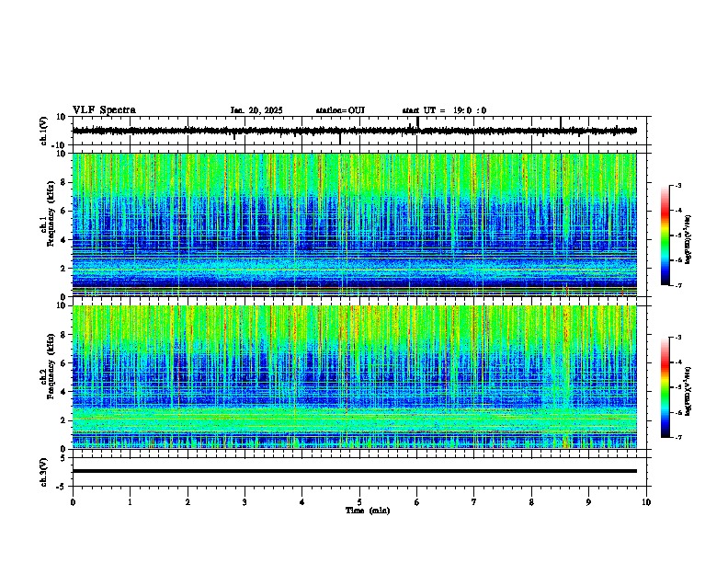Click the "5" tick on ch.3(V) axis
This screenshot has height=563, width=728.
click(64, 458)
